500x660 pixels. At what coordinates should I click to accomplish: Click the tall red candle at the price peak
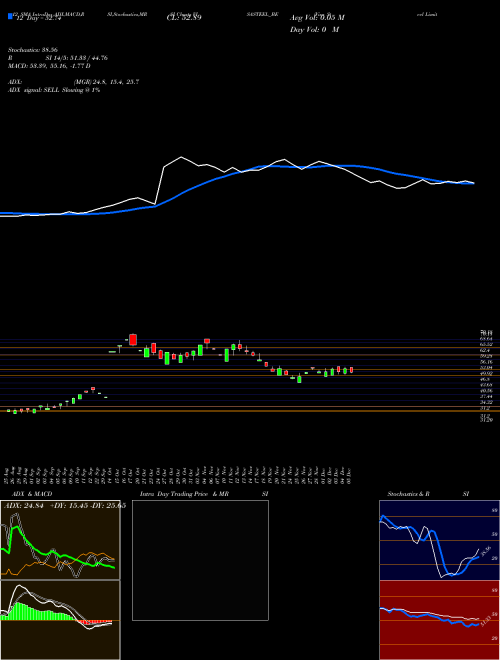coord(133,340)
